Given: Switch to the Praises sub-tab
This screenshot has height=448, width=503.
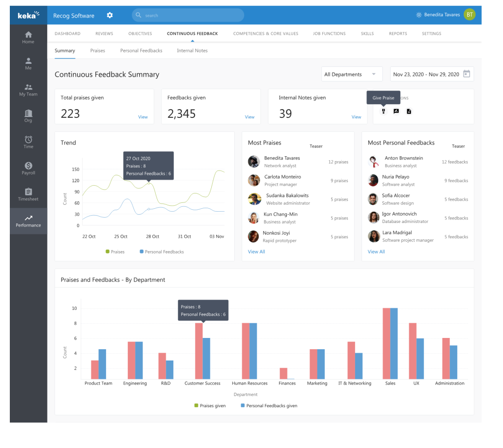Looking at the screenshot, I should click(x=98, y=51).
